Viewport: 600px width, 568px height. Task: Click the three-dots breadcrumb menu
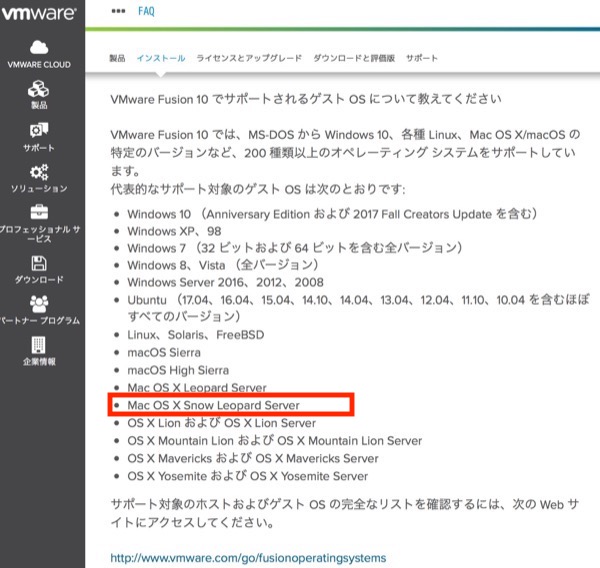pos(118,11)
